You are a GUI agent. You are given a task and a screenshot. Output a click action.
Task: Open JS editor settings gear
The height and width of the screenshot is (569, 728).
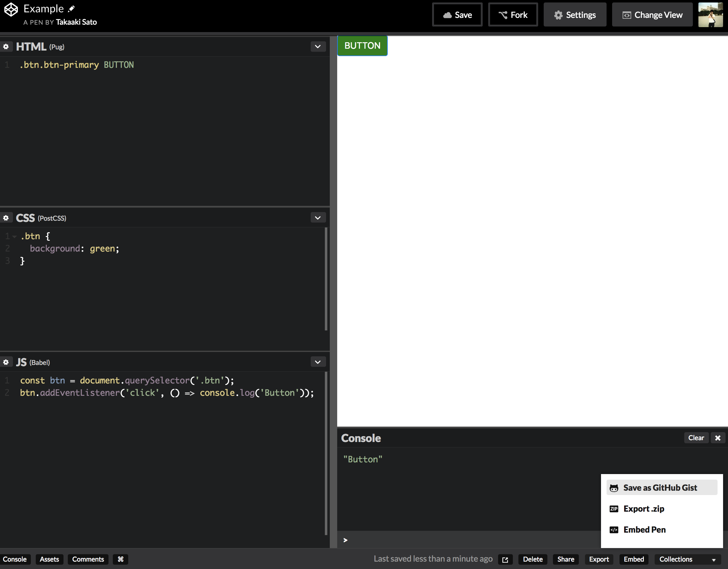pyautogui.click(x=6, y=362)
